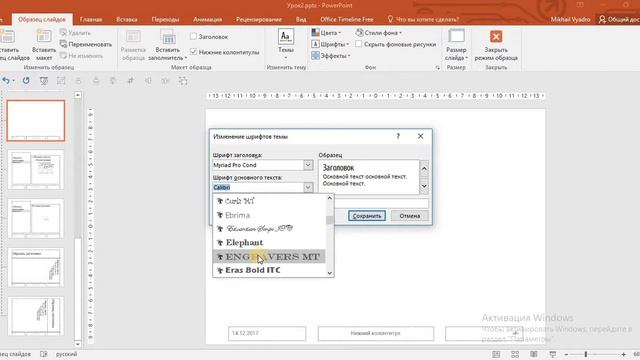Expand the body font combo box arrow
The height and width of the screenshot is (360, 640).
click(308, 187)
